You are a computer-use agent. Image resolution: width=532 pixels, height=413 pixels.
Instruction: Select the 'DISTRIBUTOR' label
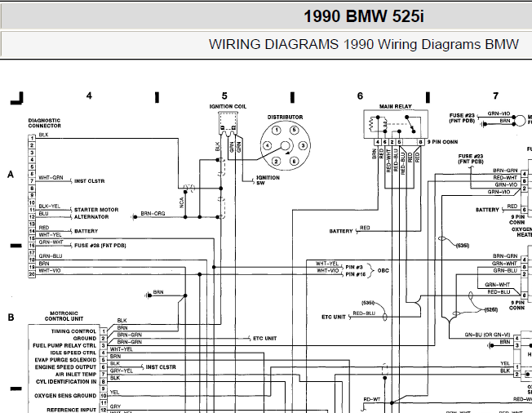(x=285, y=117)
